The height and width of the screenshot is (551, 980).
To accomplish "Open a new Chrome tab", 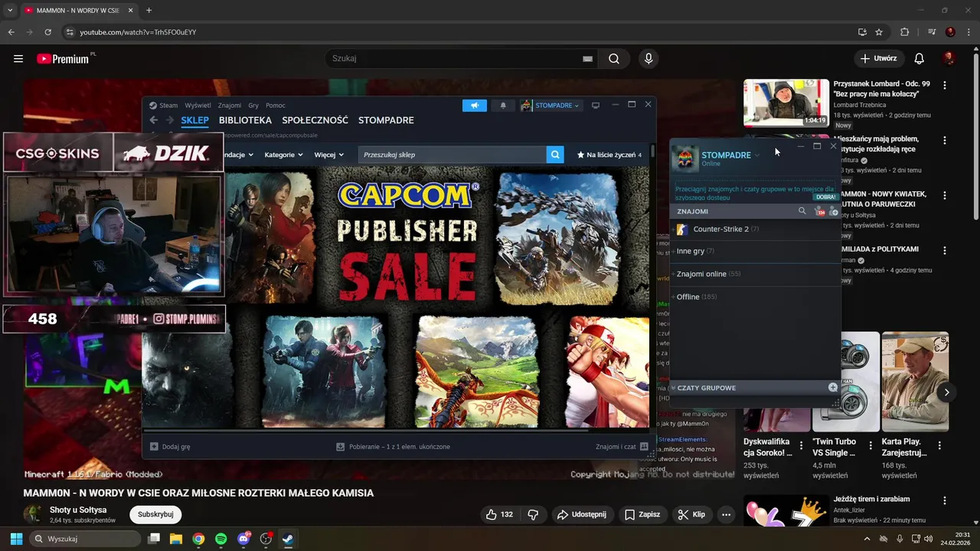I will [149, 10].
